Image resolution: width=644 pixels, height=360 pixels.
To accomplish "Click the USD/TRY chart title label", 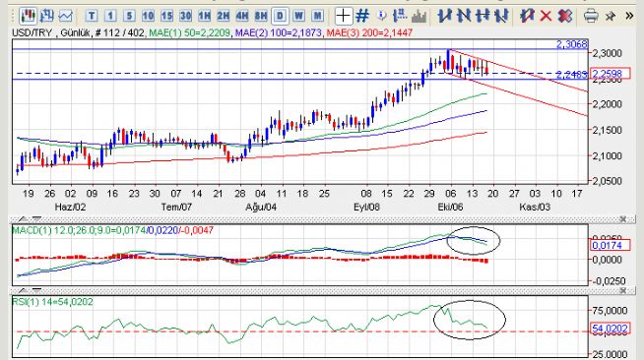I will coord(32,32).
